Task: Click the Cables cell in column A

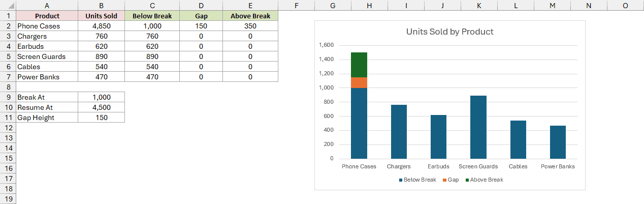Action: click(x=47, y=67)
